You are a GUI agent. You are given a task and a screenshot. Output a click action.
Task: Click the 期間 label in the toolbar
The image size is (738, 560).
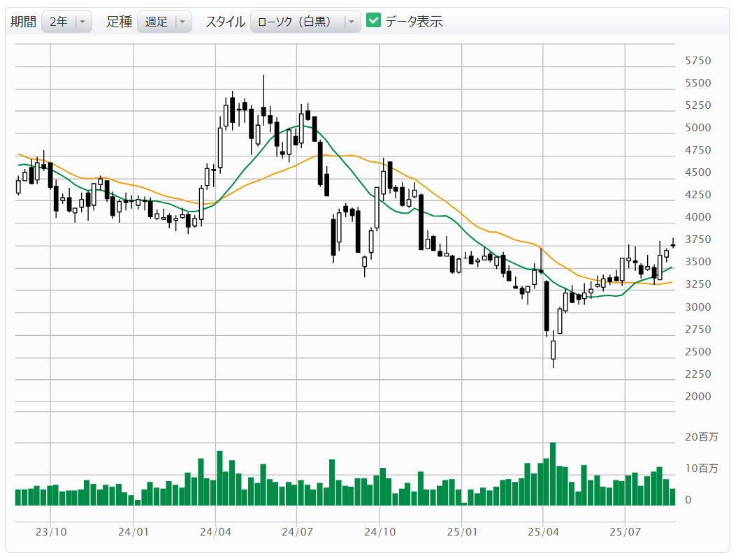pyautogui.click(x=23, y=22)
